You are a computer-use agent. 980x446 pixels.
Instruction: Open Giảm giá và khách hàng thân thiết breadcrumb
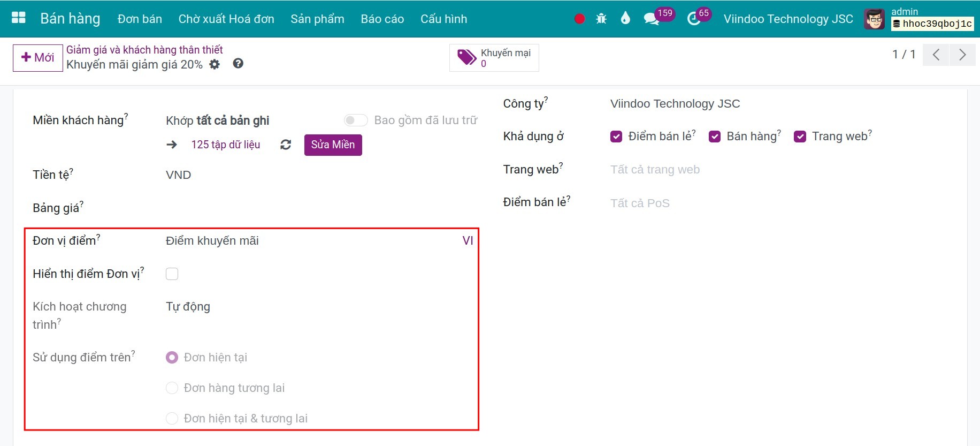point(144,50)
